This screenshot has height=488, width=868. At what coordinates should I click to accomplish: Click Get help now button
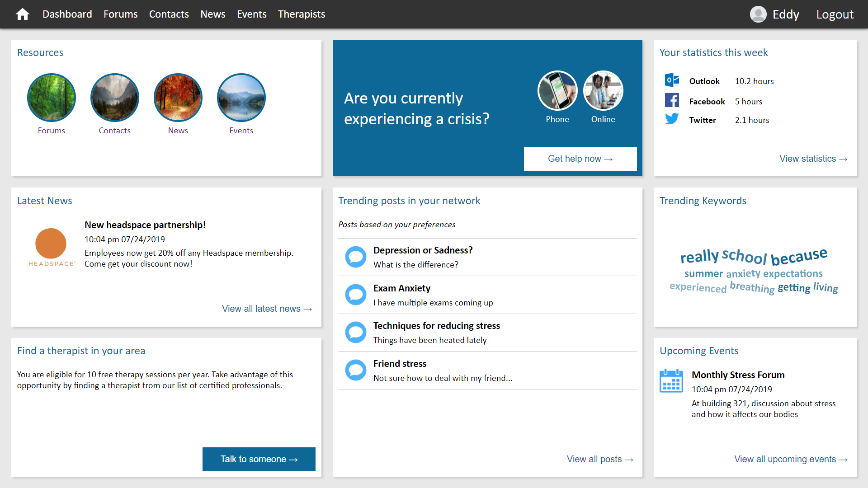coord(580,158)
